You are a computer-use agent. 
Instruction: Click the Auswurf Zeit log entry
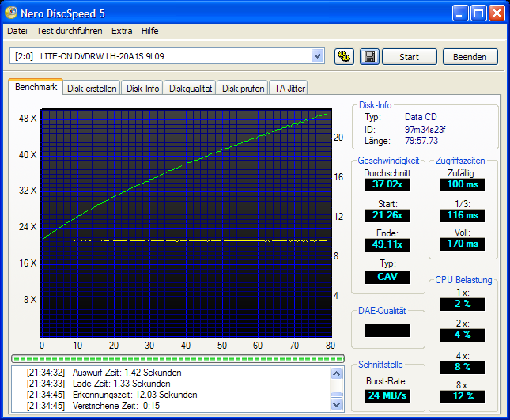pyautogui.click(x=104, y=373)
